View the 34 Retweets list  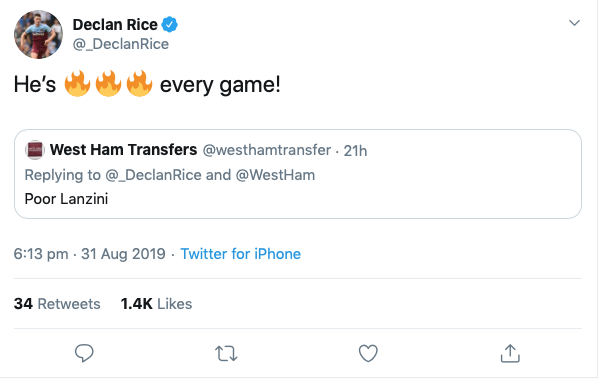pos(57,304)
